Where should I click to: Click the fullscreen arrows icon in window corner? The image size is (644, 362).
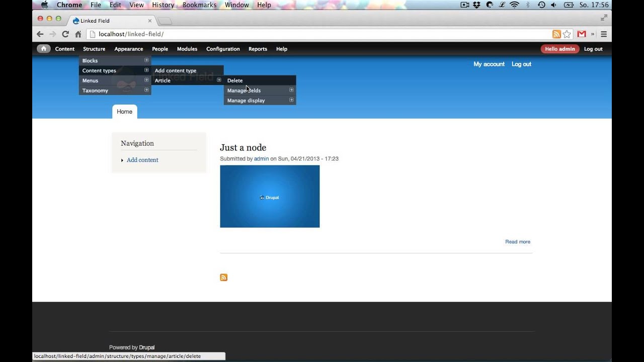click(604, 18)
